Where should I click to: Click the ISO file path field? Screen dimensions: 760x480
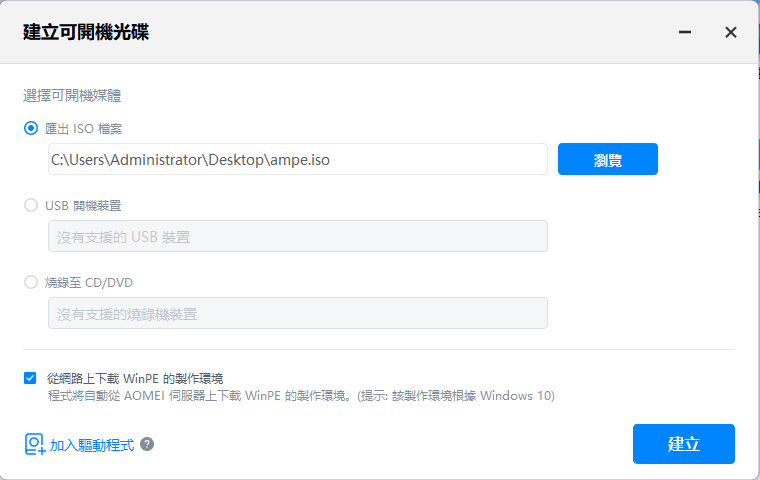297,159
